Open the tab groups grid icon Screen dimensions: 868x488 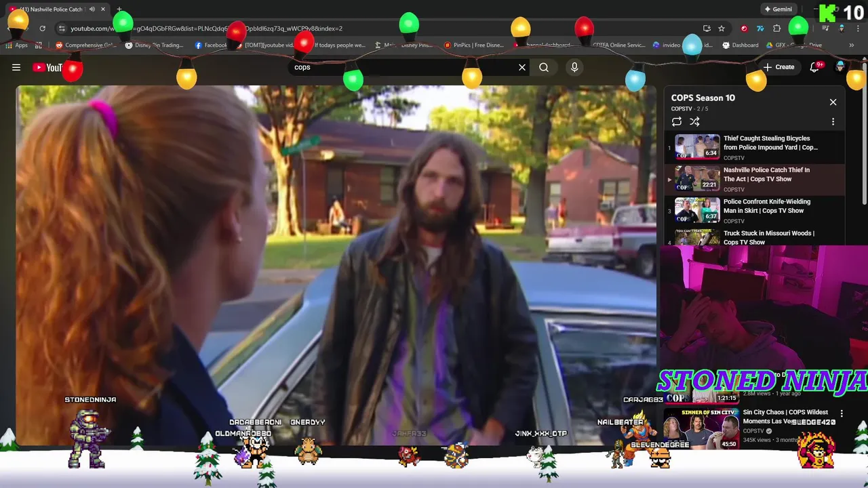point(39,45)
